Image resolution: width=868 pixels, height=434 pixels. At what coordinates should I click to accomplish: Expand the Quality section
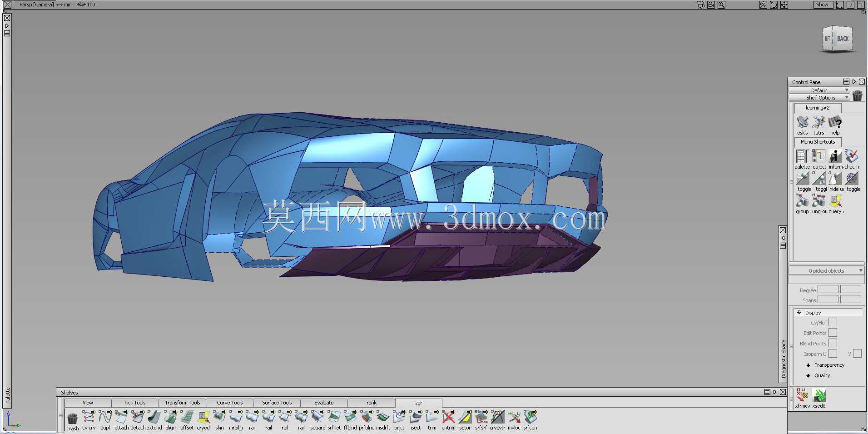[808, 375]
